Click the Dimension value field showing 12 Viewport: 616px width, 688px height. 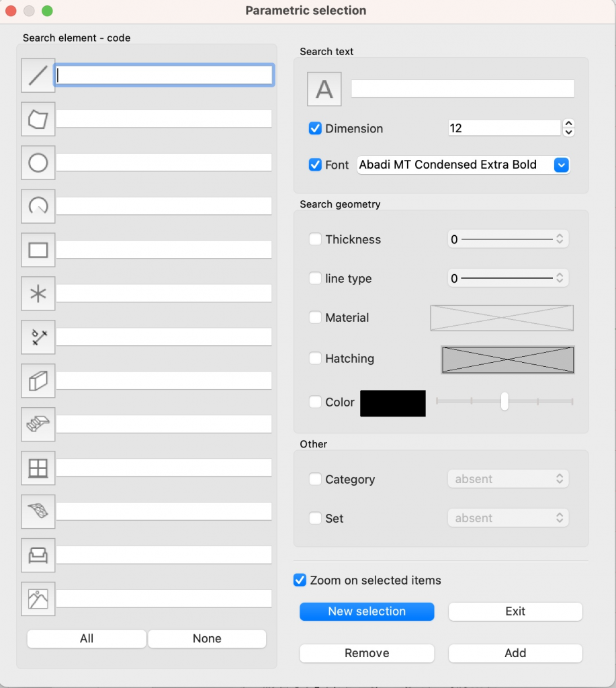pos(504,128)
